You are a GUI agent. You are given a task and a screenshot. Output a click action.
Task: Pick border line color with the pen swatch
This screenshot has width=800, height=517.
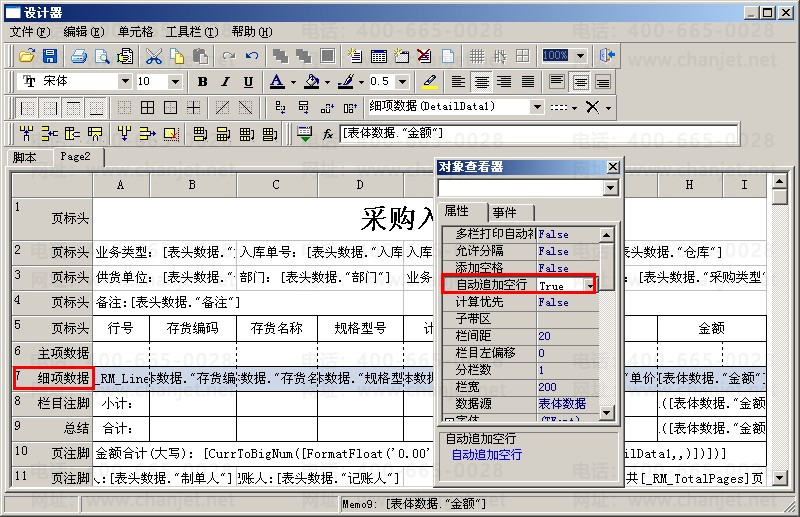click(345, 81)
